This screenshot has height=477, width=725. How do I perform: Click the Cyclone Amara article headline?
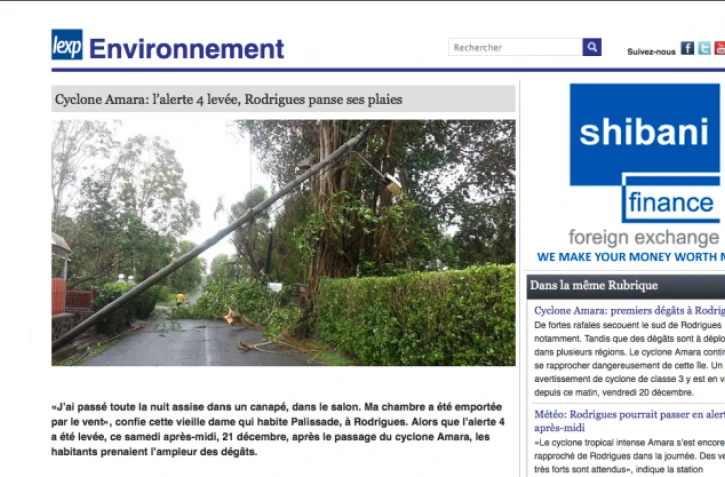[x=228, y=99]
